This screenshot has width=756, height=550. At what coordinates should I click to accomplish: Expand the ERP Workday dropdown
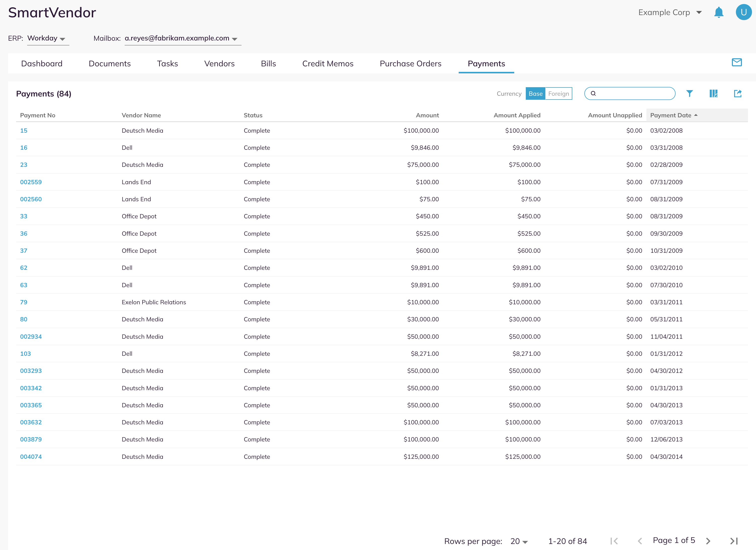48,38
